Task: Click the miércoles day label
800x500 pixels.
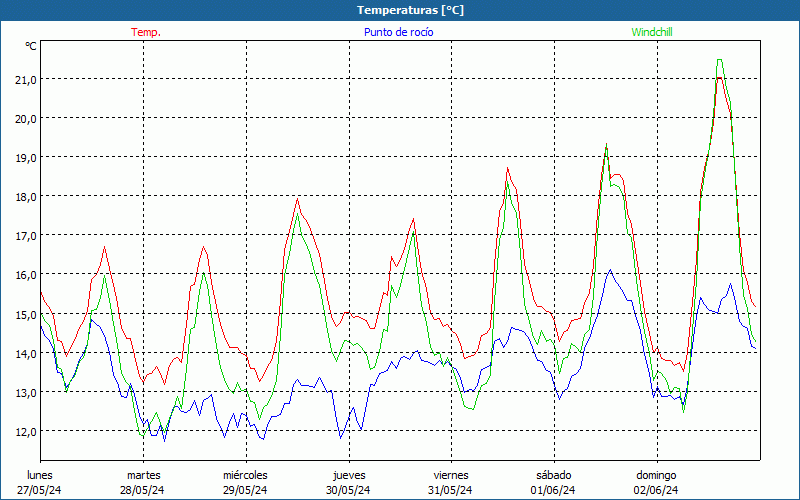Action: click(245, 475)
